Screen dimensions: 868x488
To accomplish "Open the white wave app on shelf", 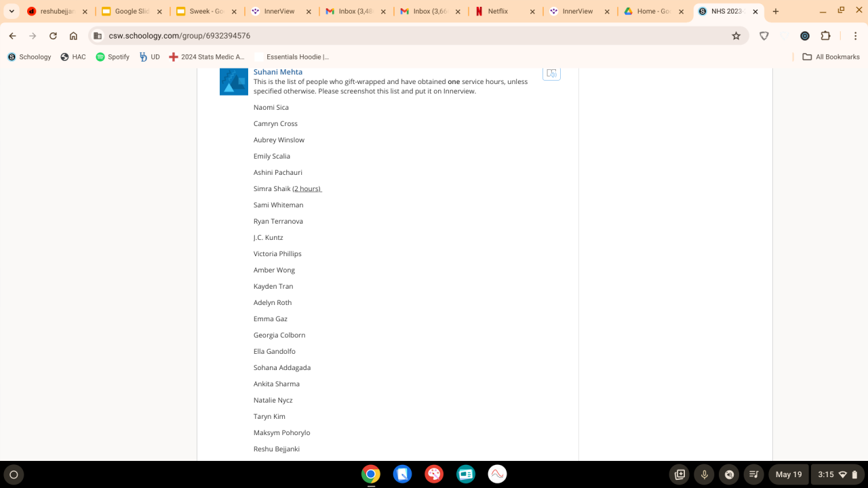I will click(497, 474).
